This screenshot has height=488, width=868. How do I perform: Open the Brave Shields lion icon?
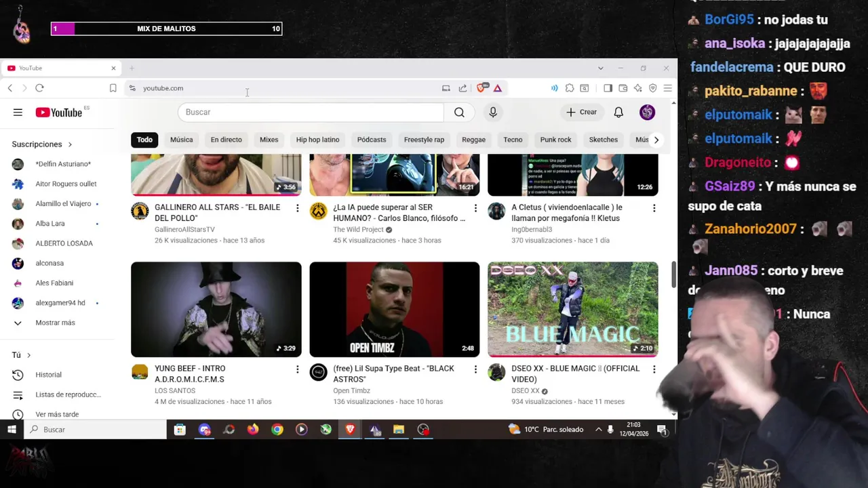coord(481,88)
